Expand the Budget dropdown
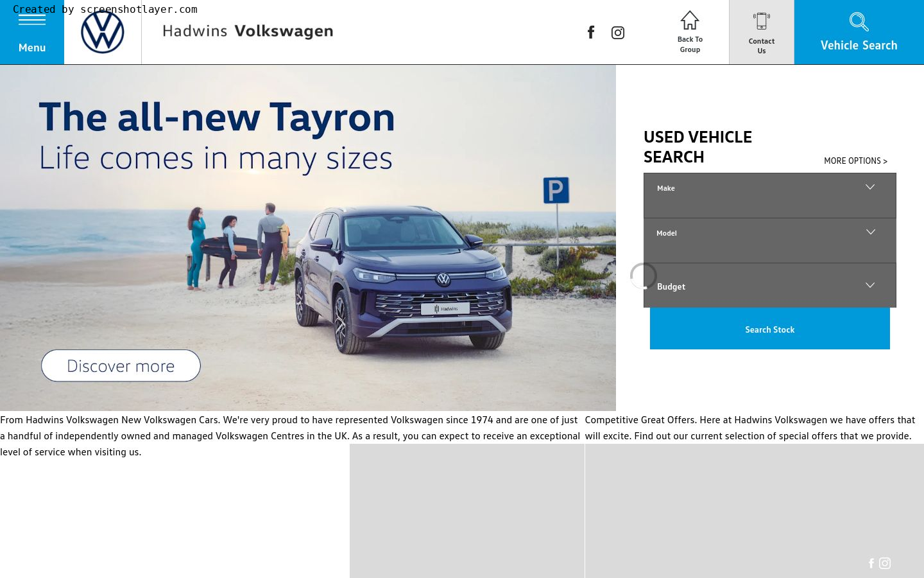Image resolution: width=924 pixels, height=578 pixels. [770, 285]
